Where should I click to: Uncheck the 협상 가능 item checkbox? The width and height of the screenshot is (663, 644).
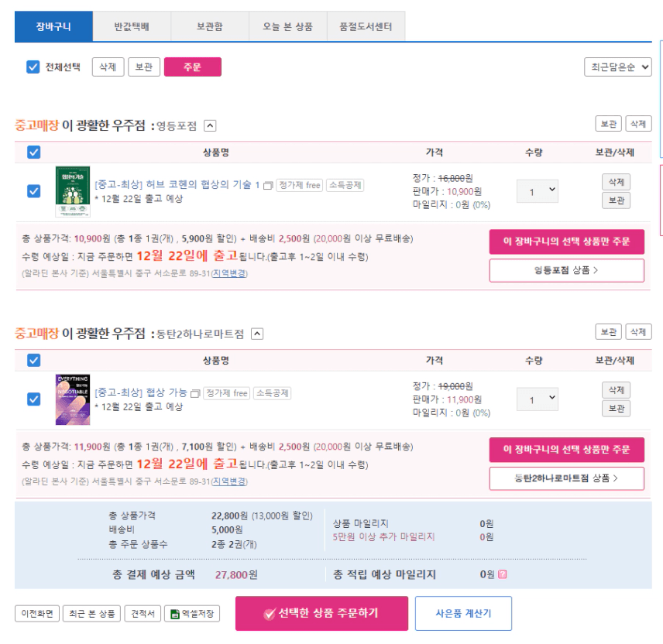coord(33,399)
